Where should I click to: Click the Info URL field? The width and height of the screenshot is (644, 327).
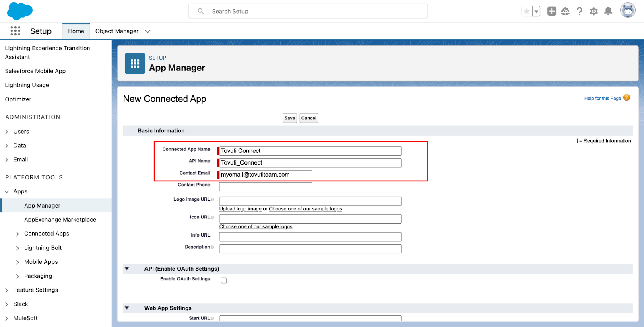[310, 237]
